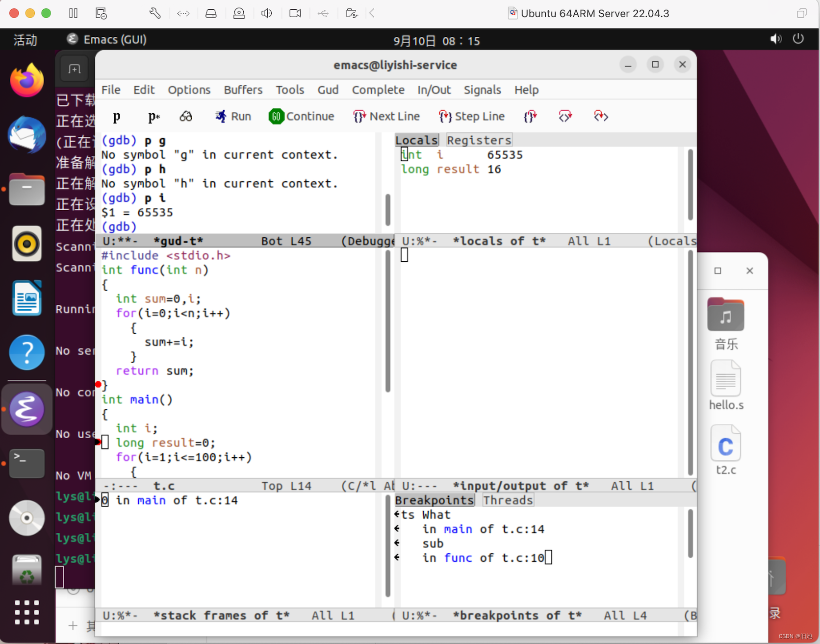Open VM settings wrench icon
Viewport: 820px width, 644px height.
tap(154, 13)
